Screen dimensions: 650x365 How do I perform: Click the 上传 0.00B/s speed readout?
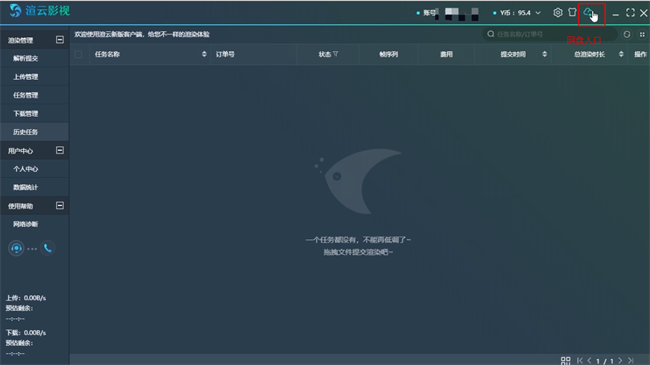[26, 298]
